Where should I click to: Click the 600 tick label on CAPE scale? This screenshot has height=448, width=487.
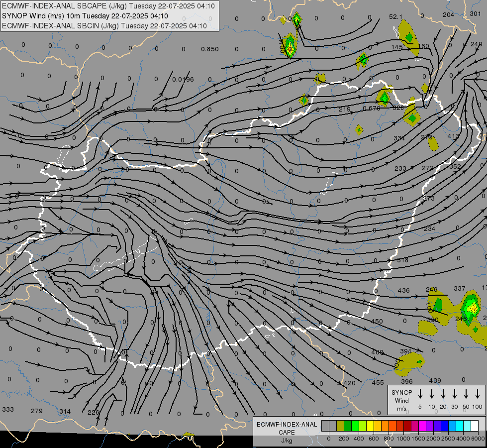[374, 439]
